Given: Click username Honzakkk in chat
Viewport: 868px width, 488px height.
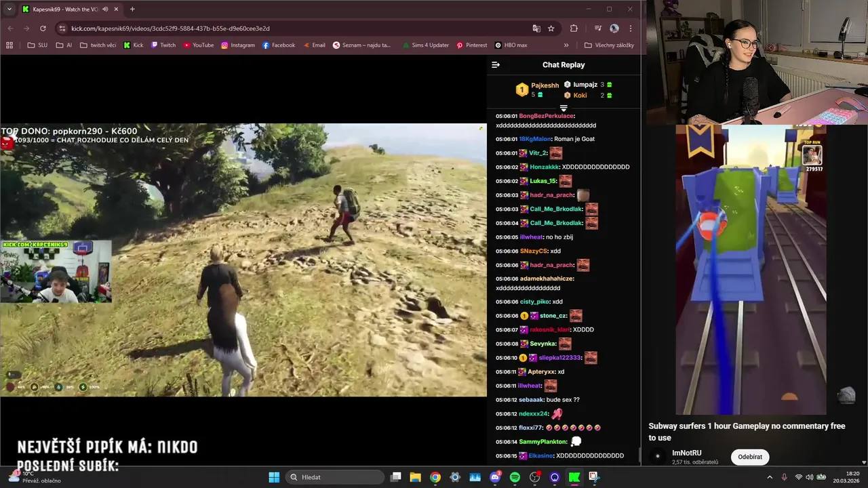Looking at the screenshot, I should click(544, 167).
